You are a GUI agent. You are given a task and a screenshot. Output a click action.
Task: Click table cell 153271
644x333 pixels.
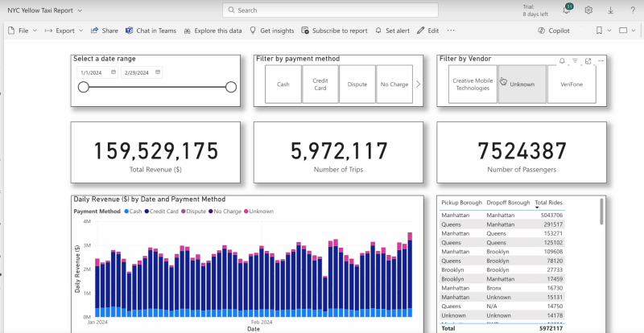pos(554,233)
